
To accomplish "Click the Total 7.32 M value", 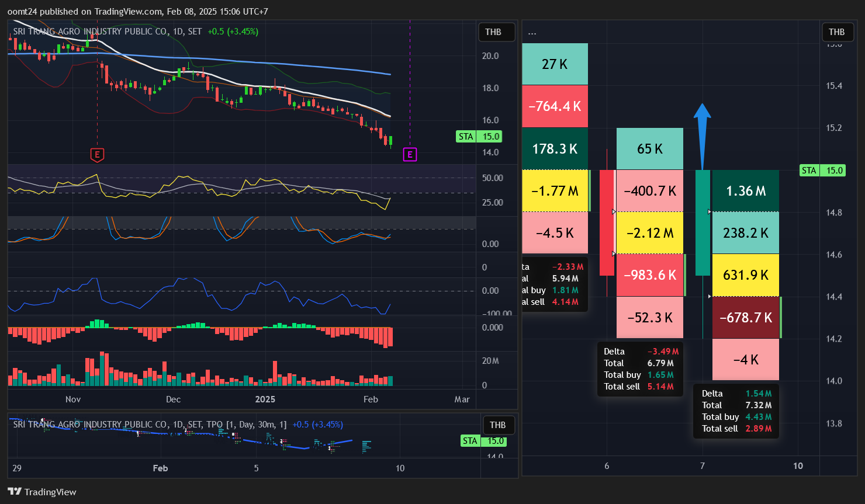I will point(759,405).
